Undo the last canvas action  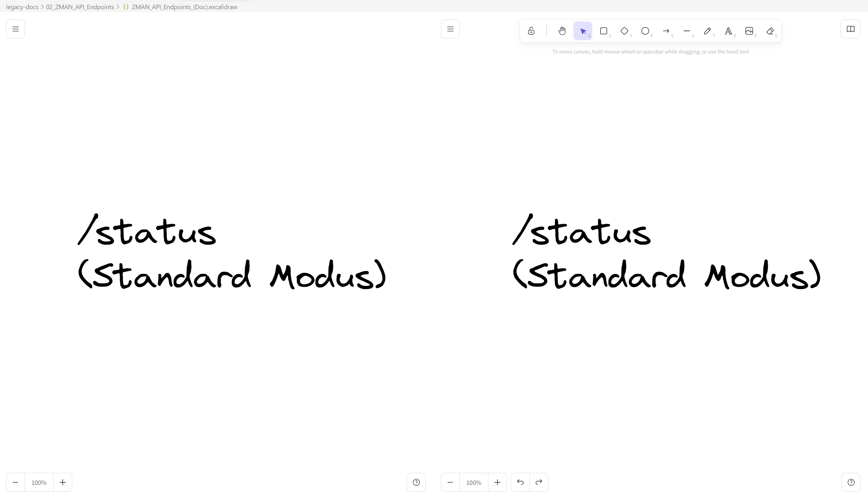520,482
